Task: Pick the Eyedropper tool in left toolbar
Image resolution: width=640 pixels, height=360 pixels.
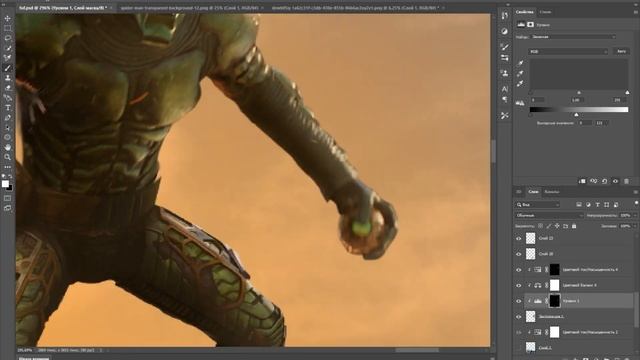Action: 7,48
